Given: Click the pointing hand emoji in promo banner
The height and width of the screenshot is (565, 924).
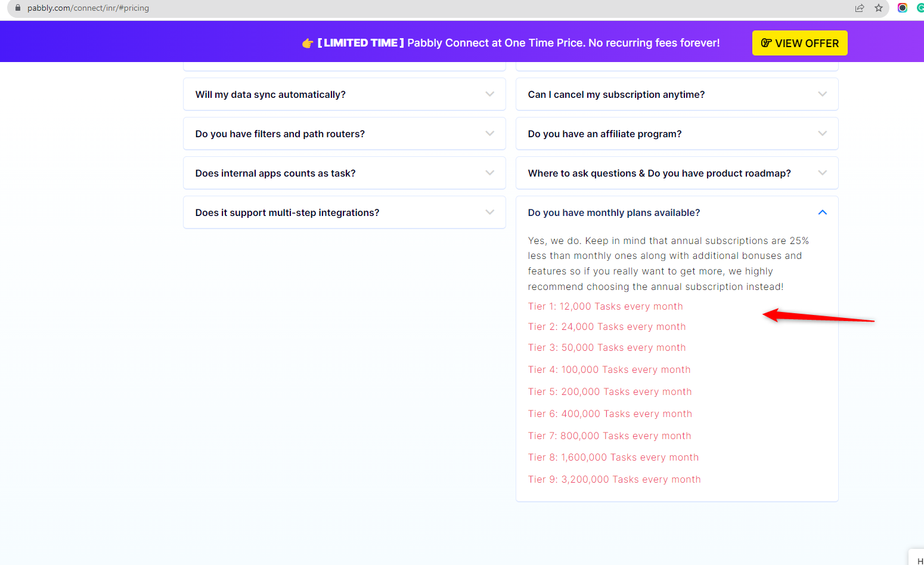Looking at the screenshot, I should [x=308, y=43].
